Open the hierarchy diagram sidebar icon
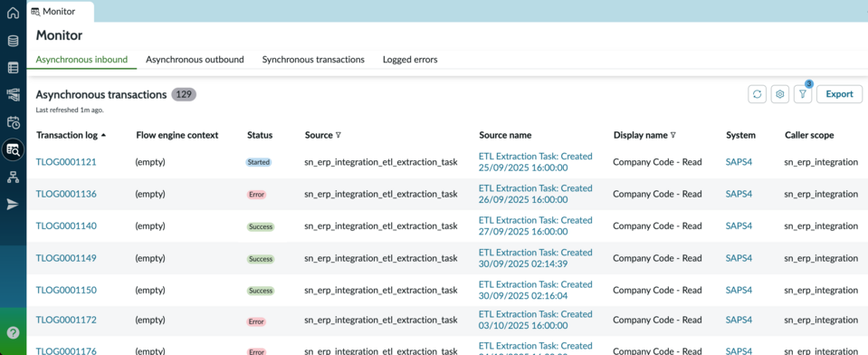 tap(13, 177)
